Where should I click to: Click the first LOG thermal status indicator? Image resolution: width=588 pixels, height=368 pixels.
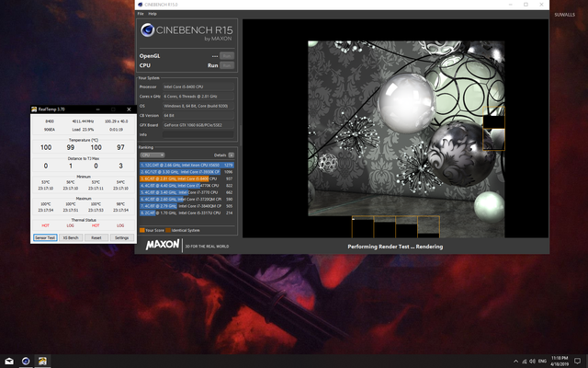coord(71,225)
